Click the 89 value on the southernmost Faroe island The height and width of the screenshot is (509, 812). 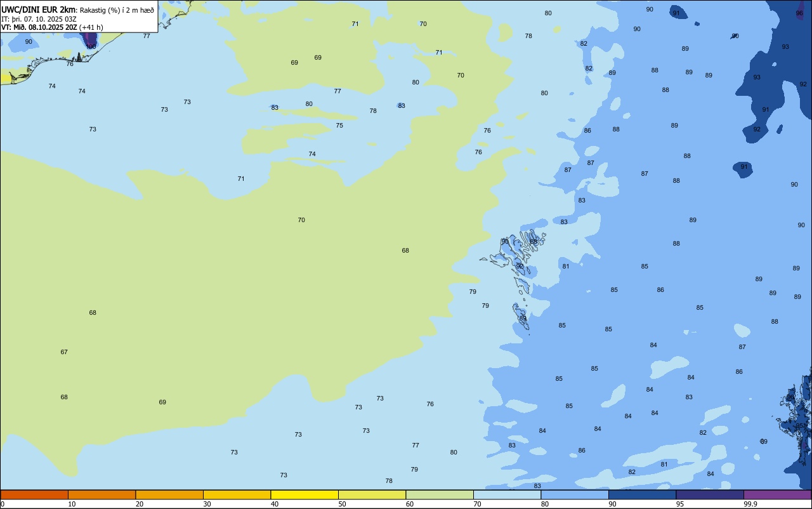[x=523, y=318]
